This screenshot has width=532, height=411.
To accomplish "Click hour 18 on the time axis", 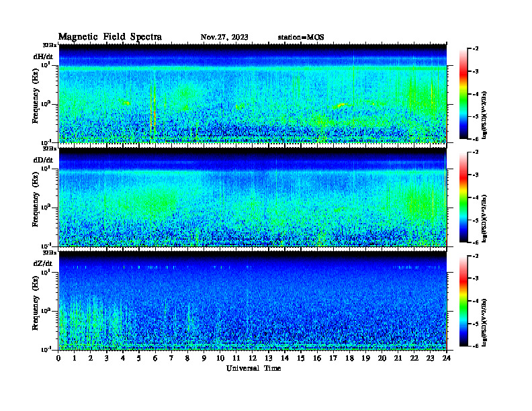I will (x=349, y=359).
